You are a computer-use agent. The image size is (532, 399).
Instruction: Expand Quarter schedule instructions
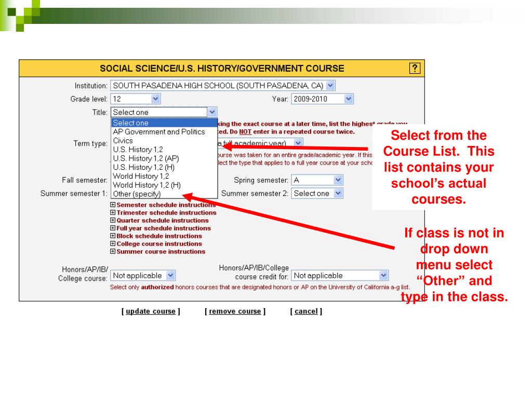point(113,220)
